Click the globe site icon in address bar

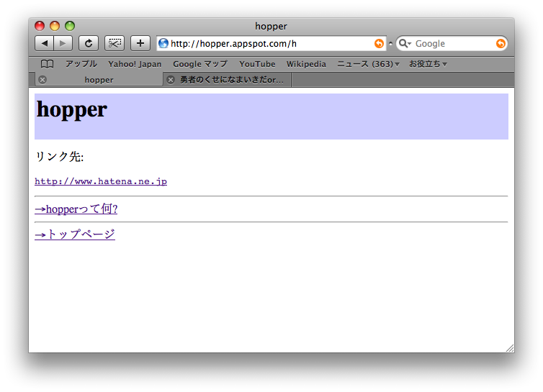pos(163,43)
